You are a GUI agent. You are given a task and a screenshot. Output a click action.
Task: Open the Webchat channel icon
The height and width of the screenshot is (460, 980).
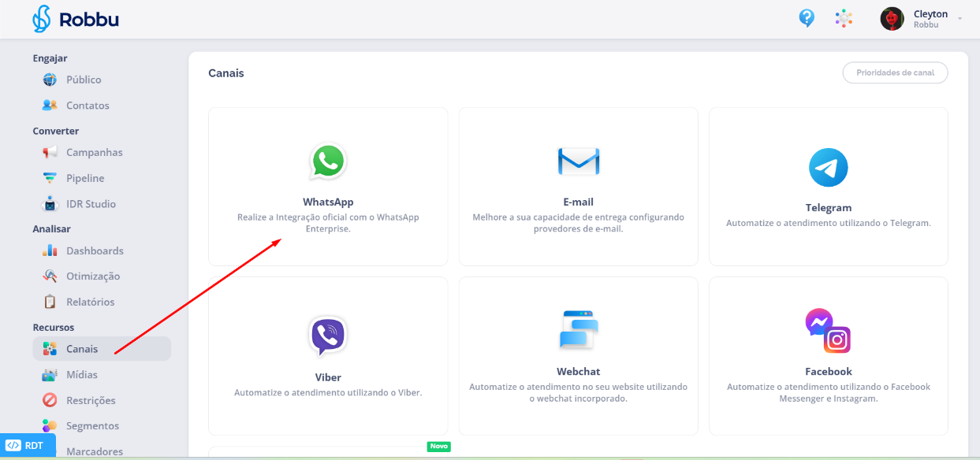coord(578,330)
